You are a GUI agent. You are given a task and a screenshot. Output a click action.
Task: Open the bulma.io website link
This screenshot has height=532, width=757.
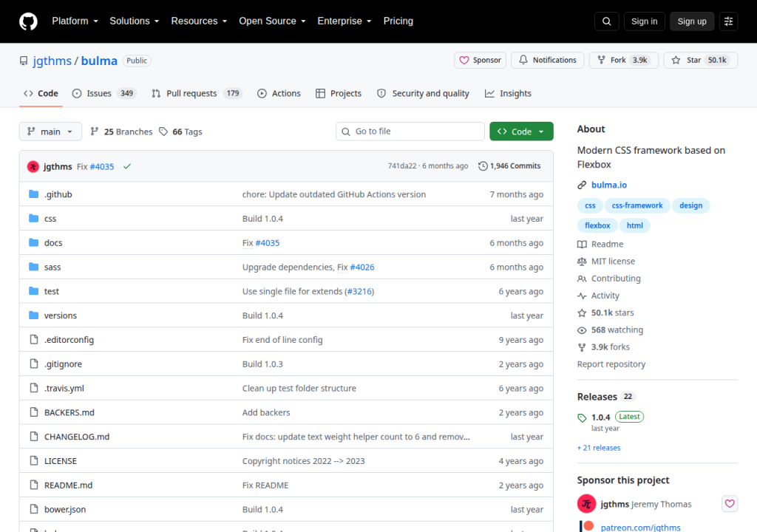point(609,185)
